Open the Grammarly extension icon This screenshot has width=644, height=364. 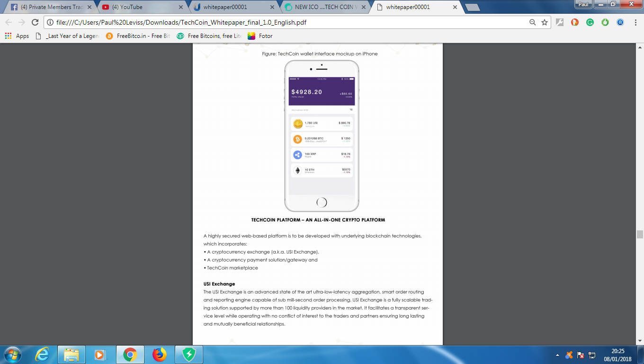(x=590, y=22)
